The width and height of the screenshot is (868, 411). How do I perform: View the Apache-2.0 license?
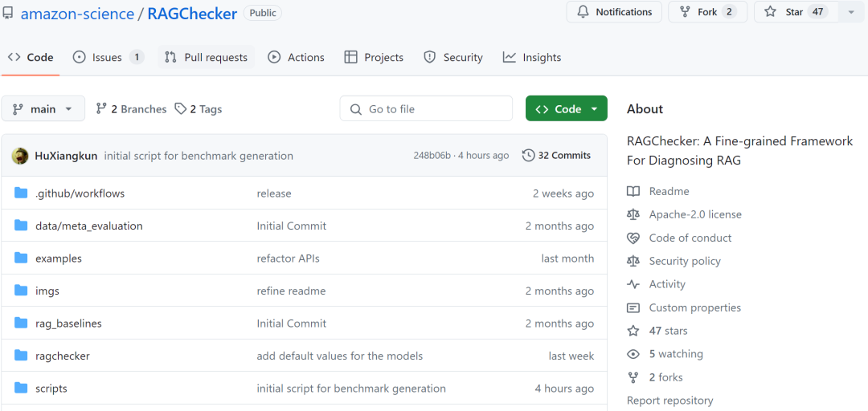(x=694, y=214)
